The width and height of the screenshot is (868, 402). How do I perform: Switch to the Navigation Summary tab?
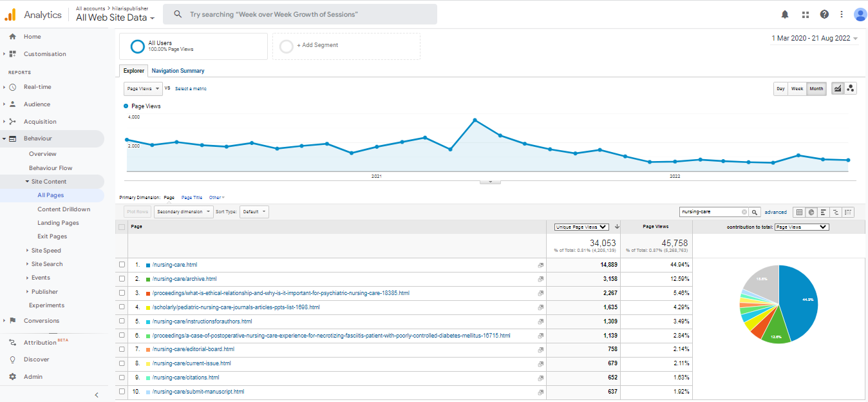[x=178, y=71]
